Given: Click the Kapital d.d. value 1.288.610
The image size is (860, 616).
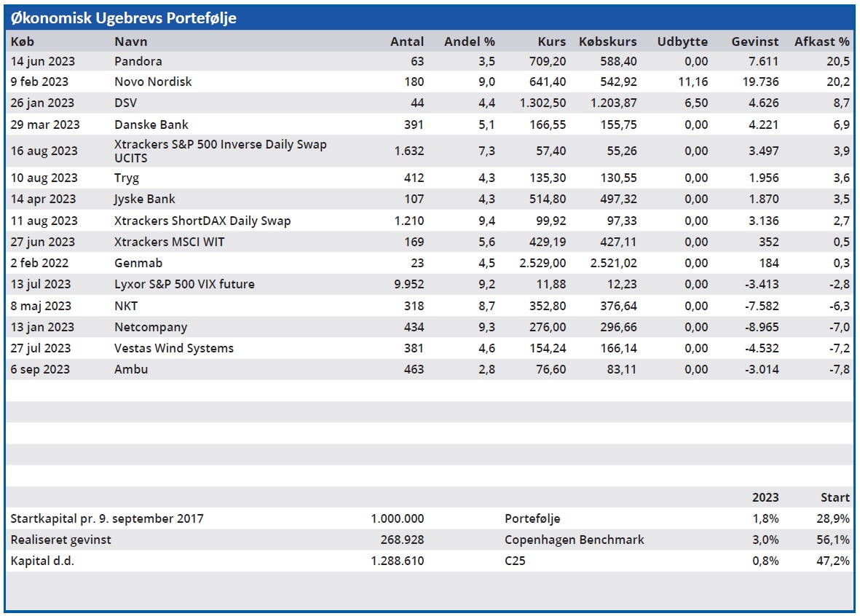Looking at the screenshot, I should point(397,561).
